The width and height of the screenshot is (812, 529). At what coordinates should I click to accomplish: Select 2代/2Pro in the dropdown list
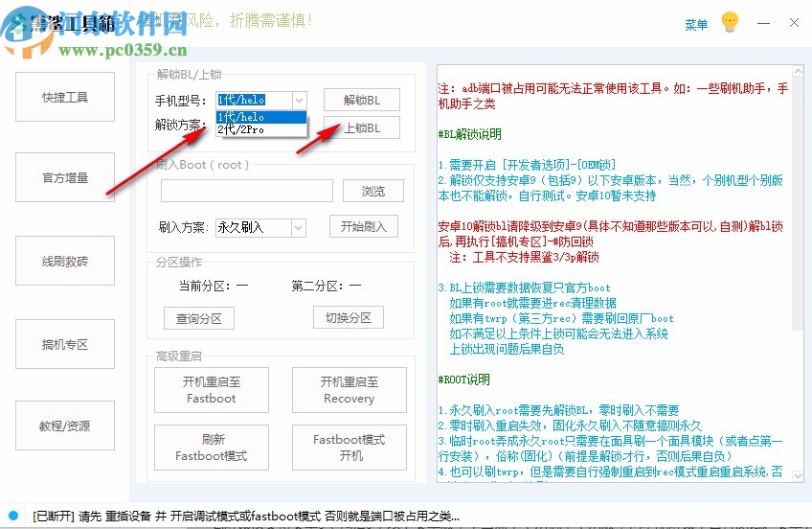[x=261, y=129]
